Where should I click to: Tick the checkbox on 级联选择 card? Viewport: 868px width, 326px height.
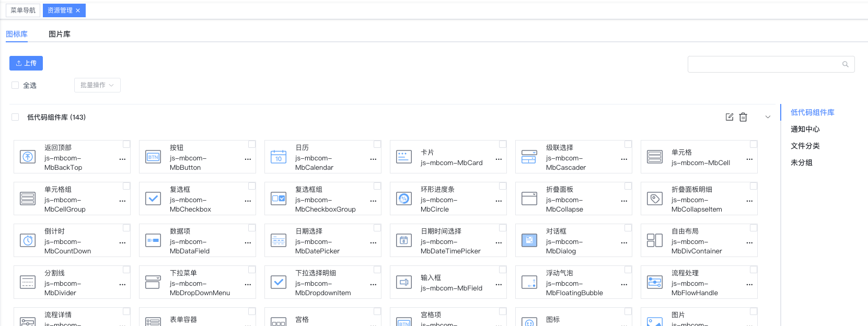tap(628, 144)
